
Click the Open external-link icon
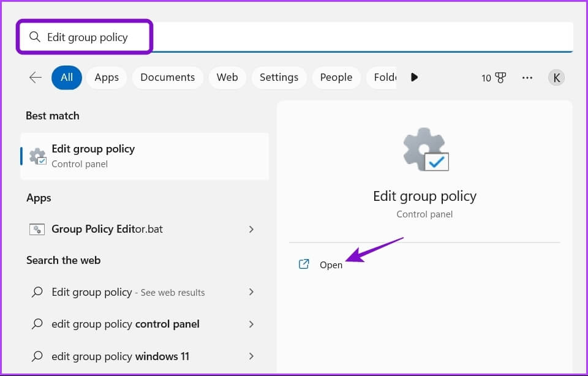tap(304, 265)
